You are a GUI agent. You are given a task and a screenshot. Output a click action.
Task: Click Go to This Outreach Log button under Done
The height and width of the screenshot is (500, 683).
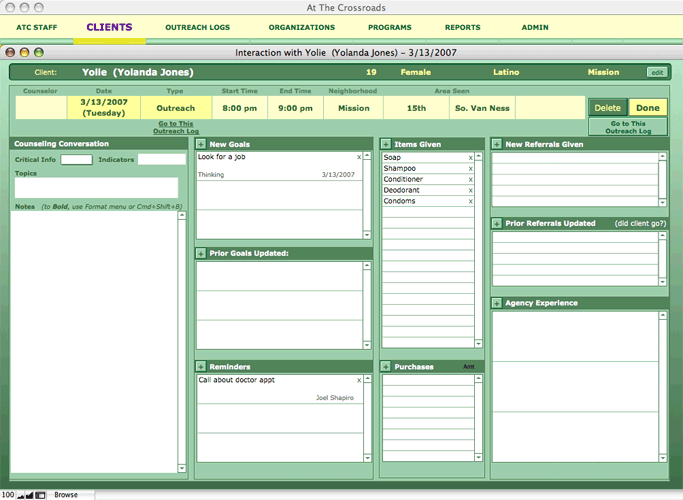tap(628, 127)
